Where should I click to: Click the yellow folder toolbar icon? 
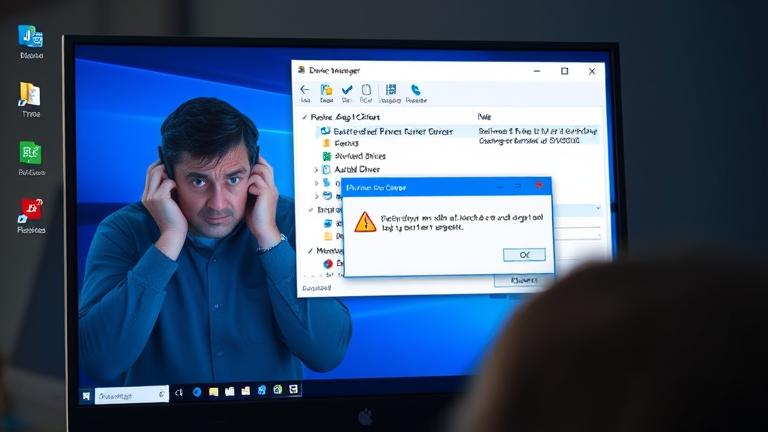[x=326, y=90]
